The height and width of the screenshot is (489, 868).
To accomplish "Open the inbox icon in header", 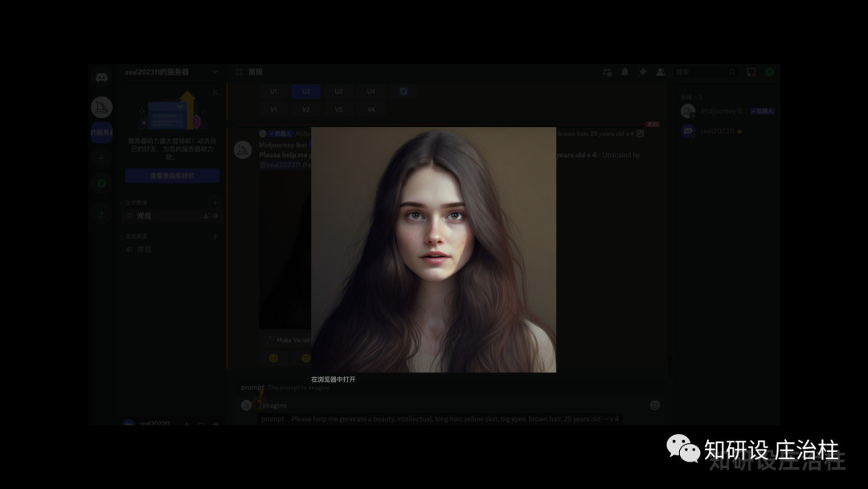I will [x=751, y=72].
